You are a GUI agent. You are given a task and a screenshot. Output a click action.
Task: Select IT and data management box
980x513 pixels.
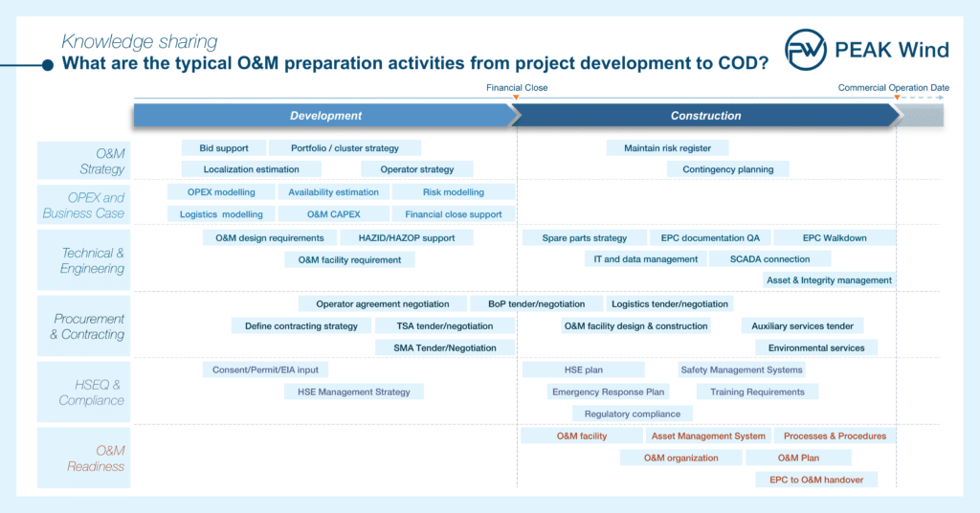(646, 258)
